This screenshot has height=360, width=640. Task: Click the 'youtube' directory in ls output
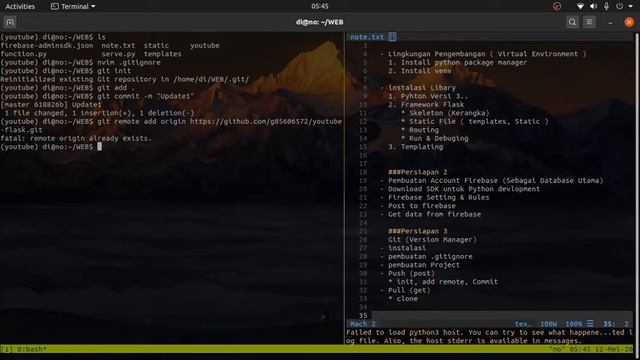click(x=205, y=45)
